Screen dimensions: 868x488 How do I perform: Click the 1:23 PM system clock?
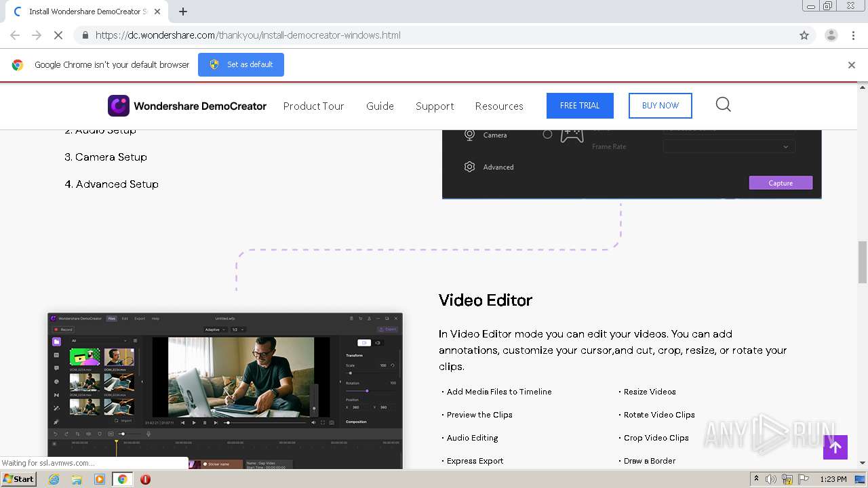coord(833,479)
